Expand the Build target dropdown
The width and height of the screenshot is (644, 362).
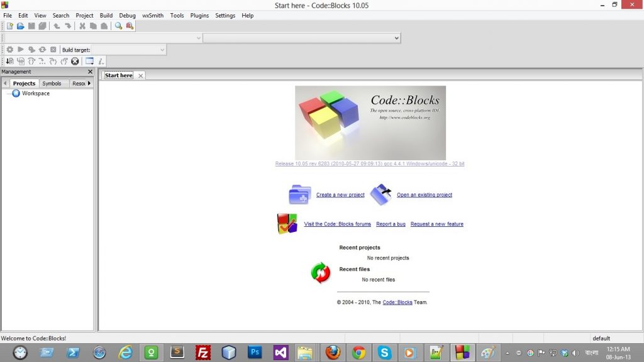pos(162,50)
